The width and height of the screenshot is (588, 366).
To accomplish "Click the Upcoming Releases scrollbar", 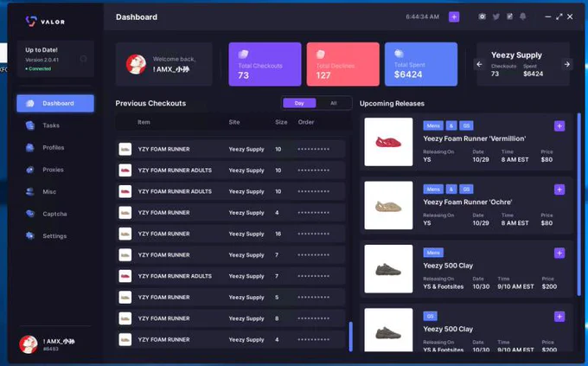I will (579, 204).
